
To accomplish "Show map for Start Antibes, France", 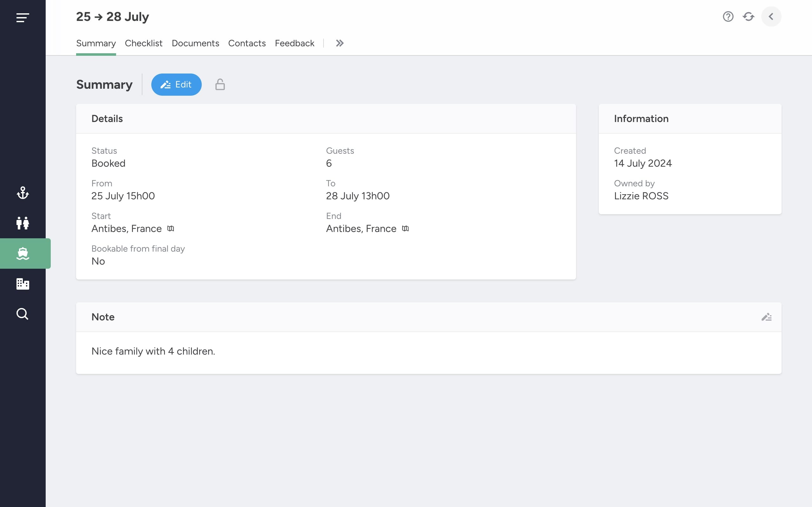I will pos(170,229).
